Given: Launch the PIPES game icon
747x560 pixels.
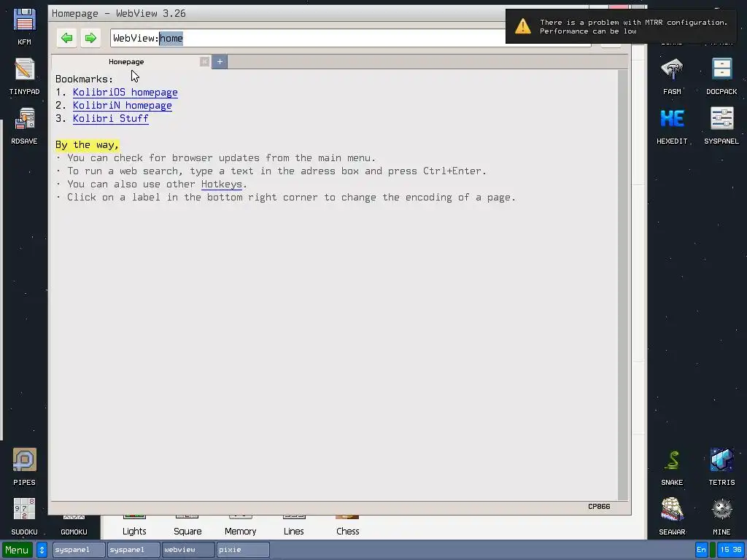Looking at the screenshot, I should (x=24, y=467).
